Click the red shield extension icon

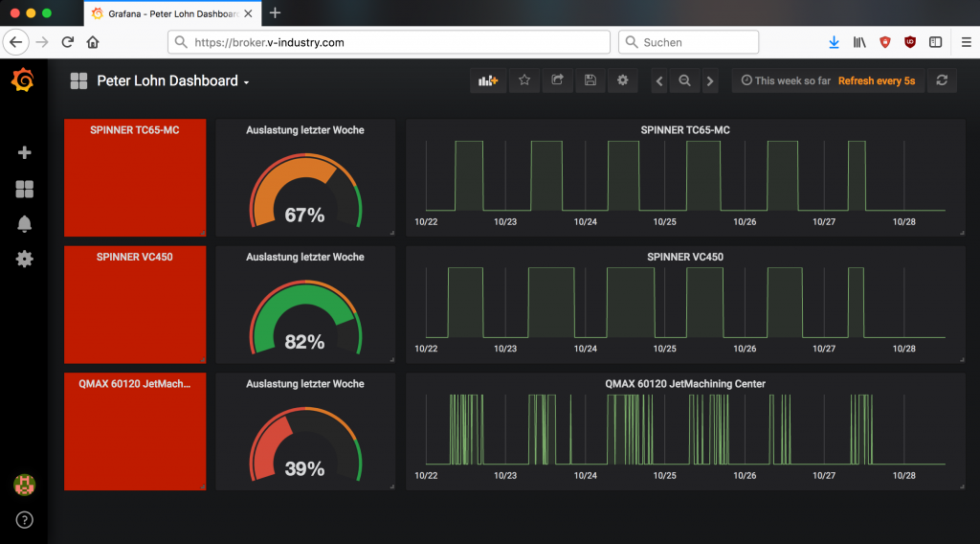[885, 42]
